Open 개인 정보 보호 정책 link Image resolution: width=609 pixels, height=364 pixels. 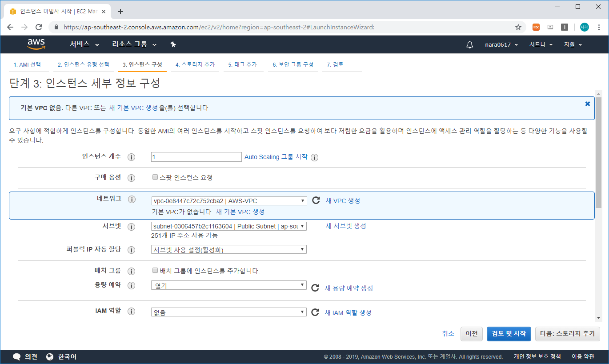537,356
